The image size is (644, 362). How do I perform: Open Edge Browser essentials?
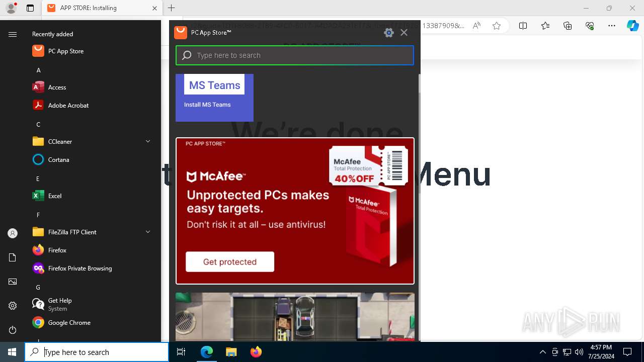coord(590,26)
